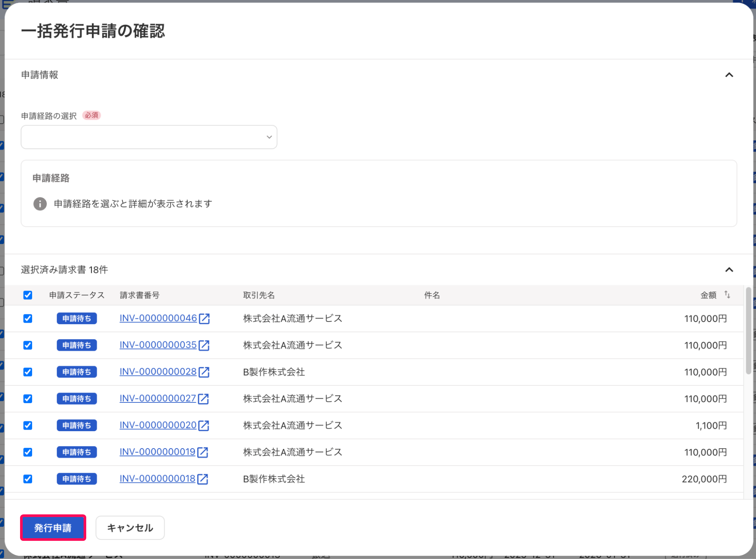Click external-link icon beside INV-0000000046

pos(204,319)
